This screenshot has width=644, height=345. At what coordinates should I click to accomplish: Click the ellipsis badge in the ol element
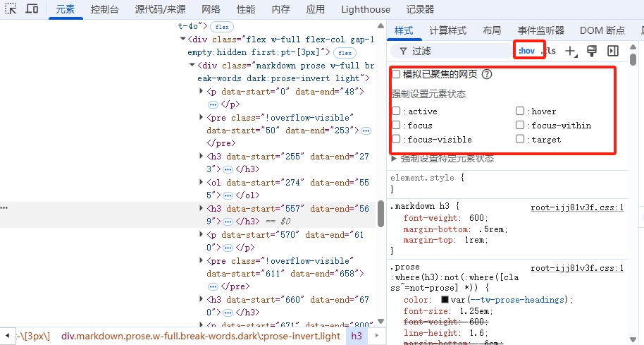tap(228, 195)
